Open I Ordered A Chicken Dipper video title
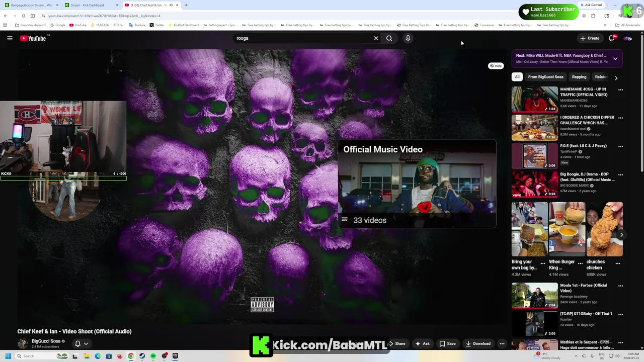 coord(587,120)
